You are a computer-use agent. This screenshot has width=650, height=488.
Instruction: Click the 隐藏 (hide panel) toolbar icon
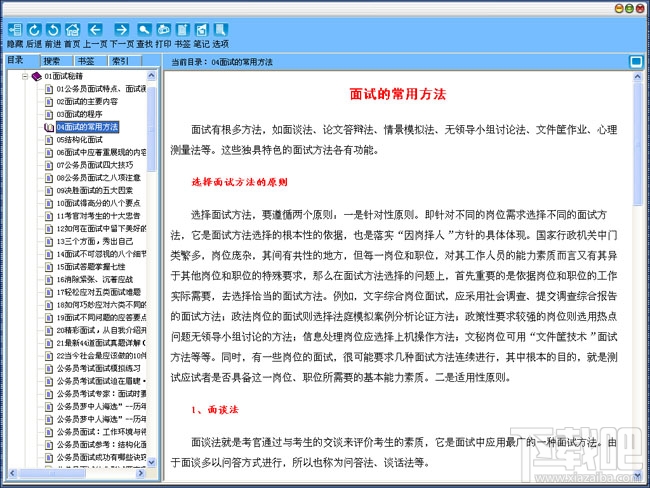pyautogui.click(x=15, y=30)
